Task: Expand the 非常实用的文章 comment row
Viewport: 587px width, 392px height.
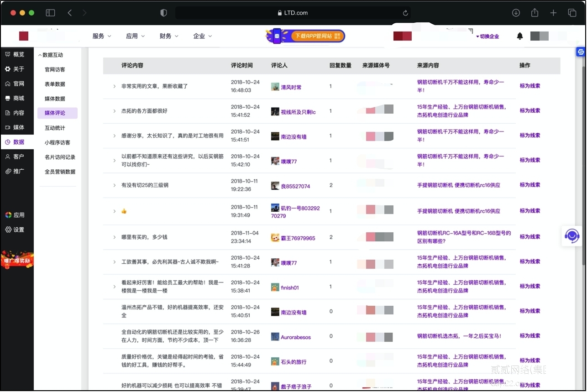Action: click(115, 86)
